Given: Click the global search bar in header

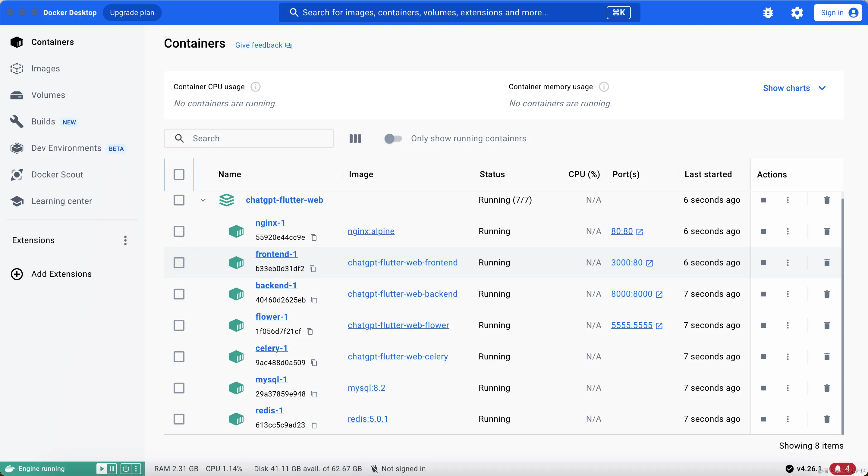Looking at the screenshot, I should coord(459,13).
